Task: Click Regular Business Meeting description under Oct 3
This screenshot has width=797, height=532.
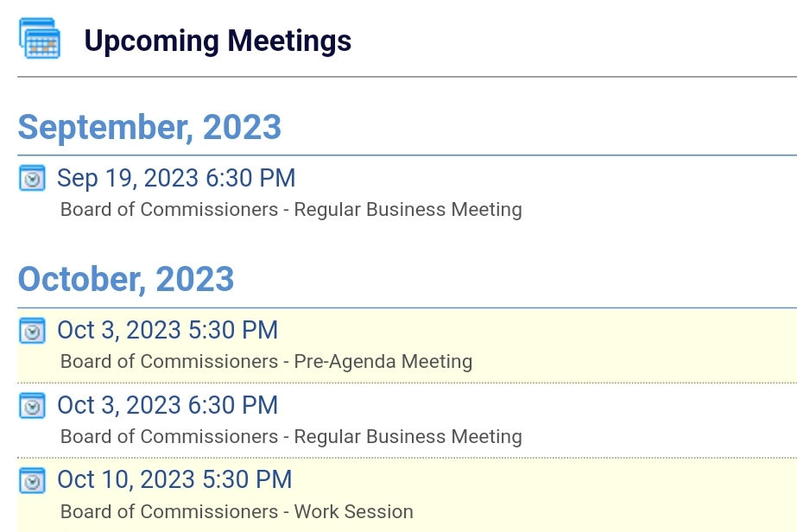Action: pyautogui.click(x=291, y=437)
